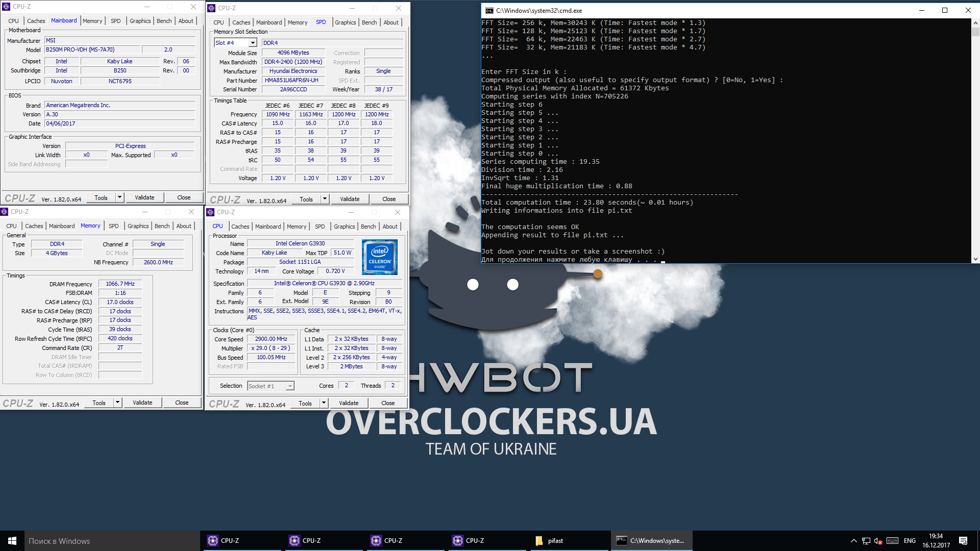Open Slot #4 memory slot dropdown
This screenshot has height=551, width=980.
coord(253,43)
